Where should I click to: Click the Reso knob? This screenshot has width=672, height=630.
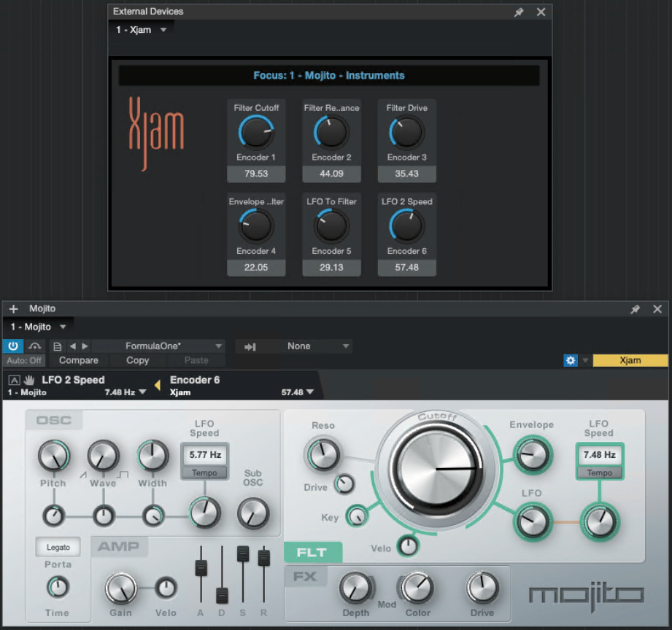[323, 454]
